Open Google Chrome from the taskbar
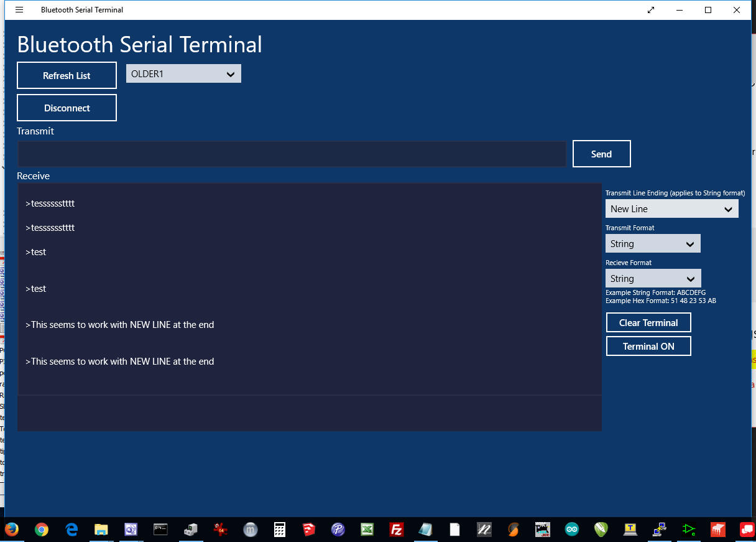The image size is (756, 542). click(42, 529)
